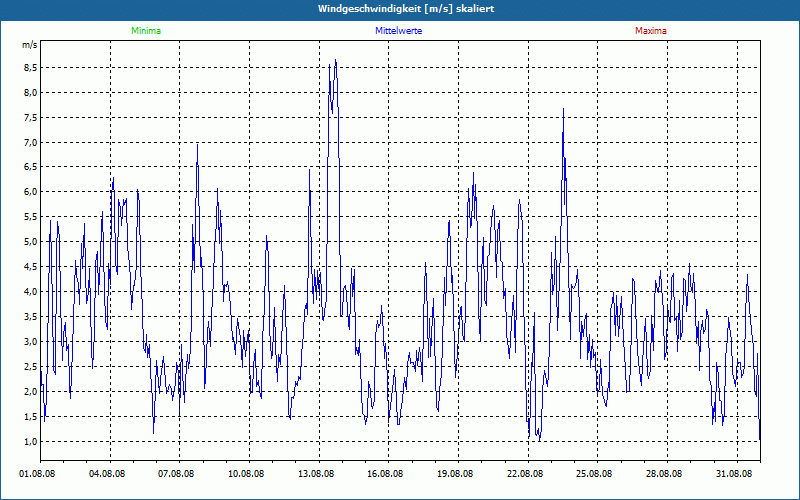Click the 7,0 y-axis value
The image size is (800, 500).
pyautogui.click(x=31, y=142)
